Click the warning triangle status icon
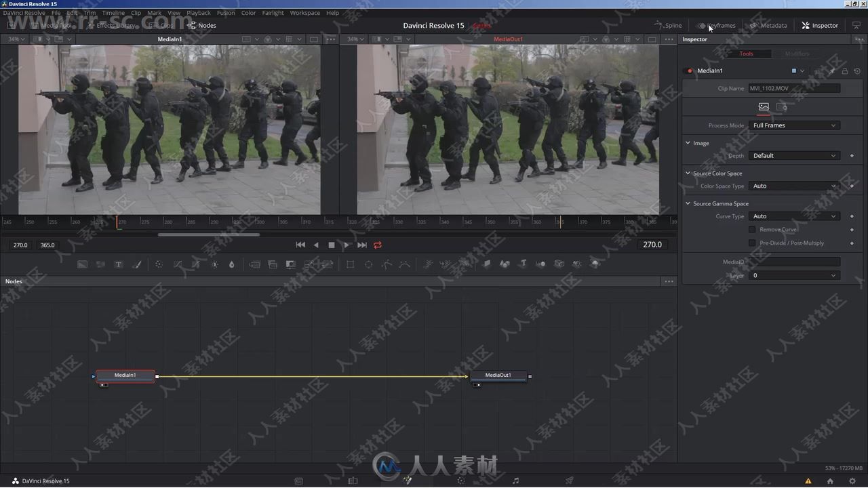 tap(808, 481)
